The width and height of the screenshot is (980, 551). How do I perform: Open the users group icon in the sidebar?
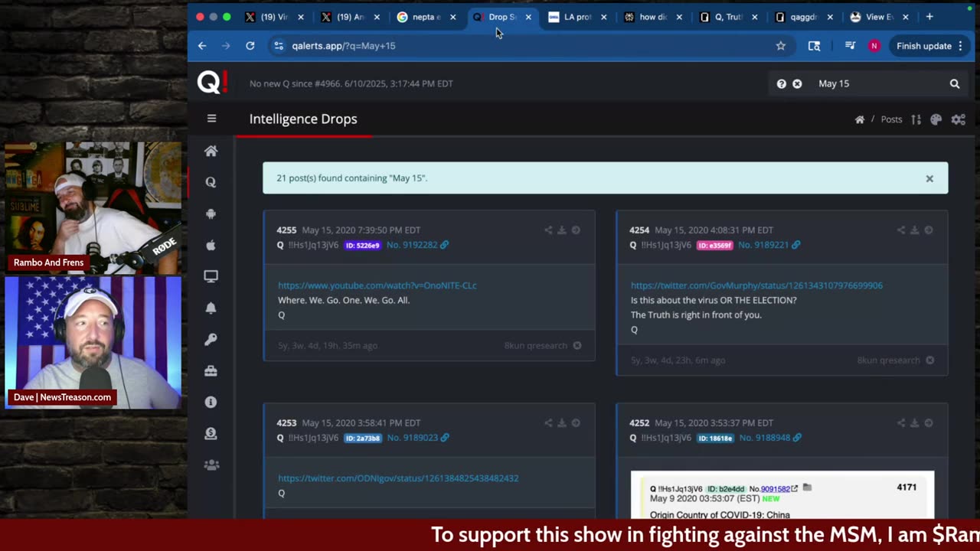[211, 465]
